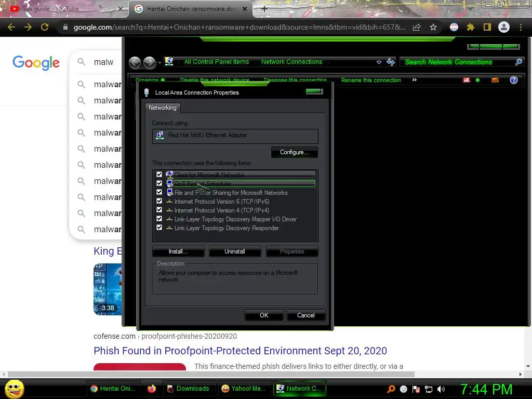Click the Properties button in the dialog

pos(292,251)
